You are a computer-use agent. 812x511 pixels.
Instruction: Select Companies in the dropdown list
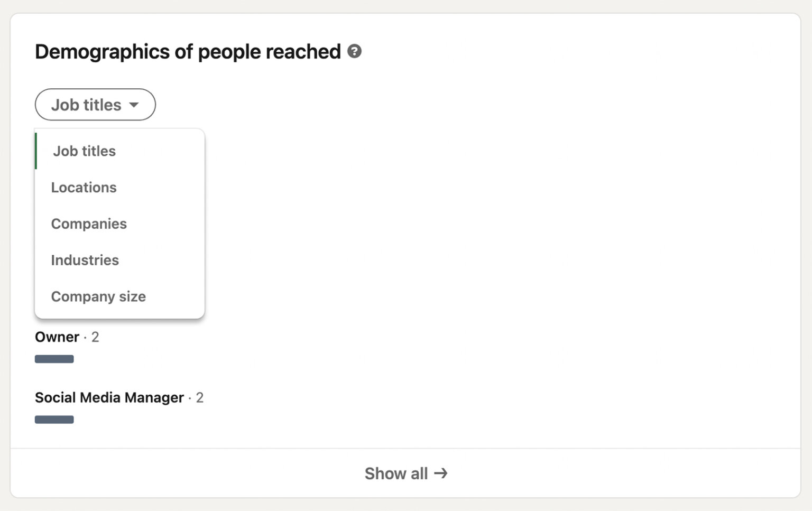click(x=89, y=224)
